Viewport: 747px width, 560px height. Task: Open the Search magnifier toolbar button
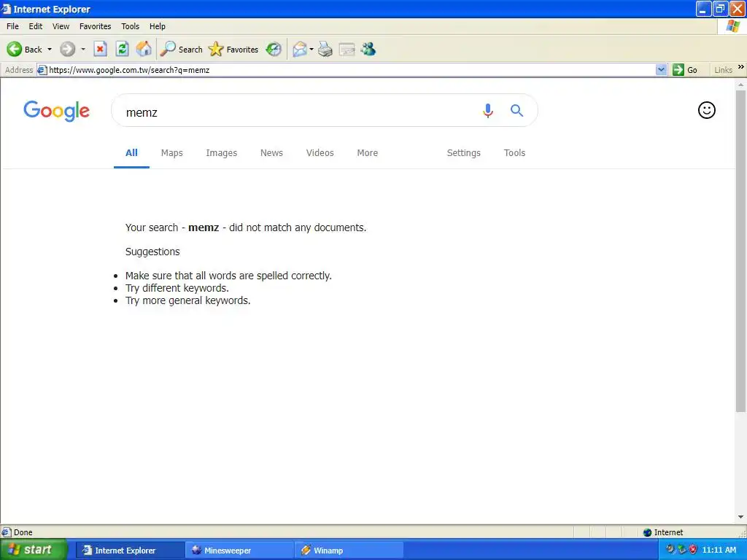tap(181, 49)
